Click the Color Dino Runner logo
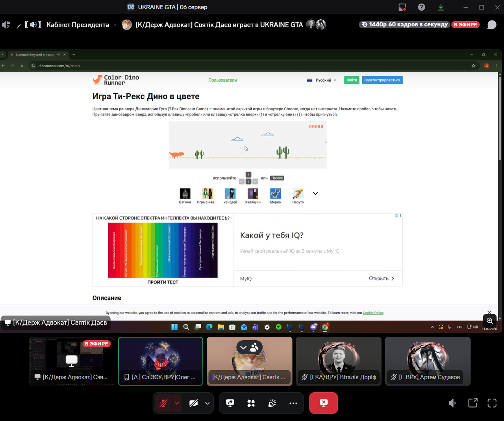 coord(116,80)
